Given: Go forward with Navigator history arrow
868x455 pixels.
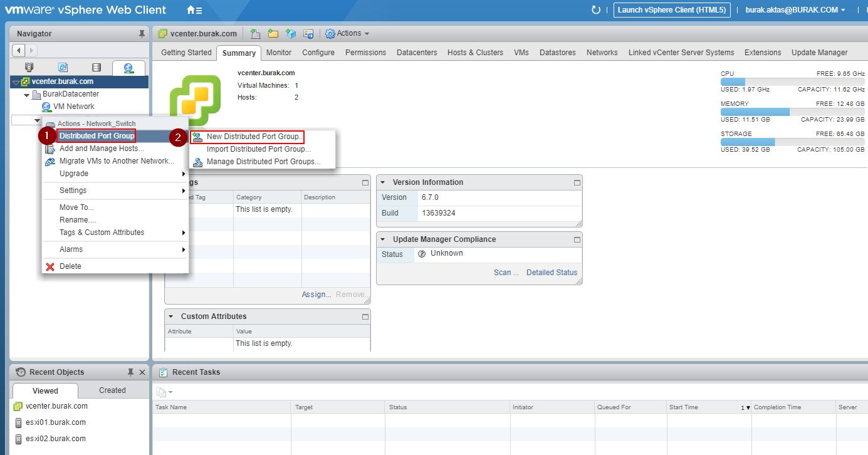Looking at the screenshot, I should (x=31, y=50).
